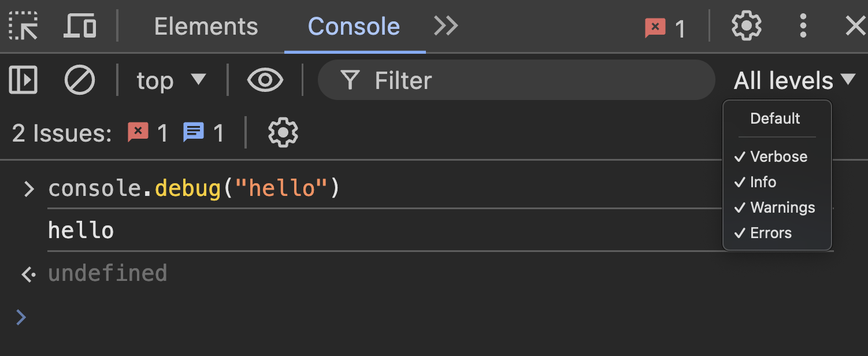Uncheck the Verbose log level
Screen dimensions: 868x356
click(771, 157)
